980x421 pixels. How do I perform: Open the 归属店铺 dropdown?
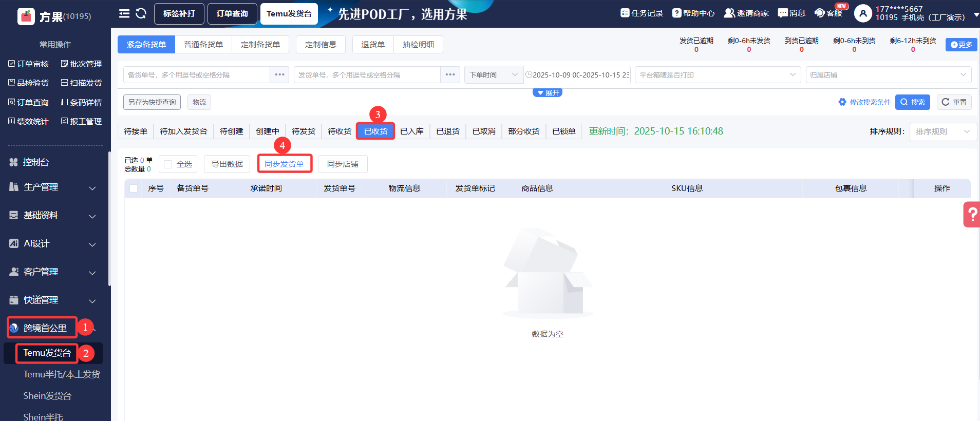(x=888, y=75)
